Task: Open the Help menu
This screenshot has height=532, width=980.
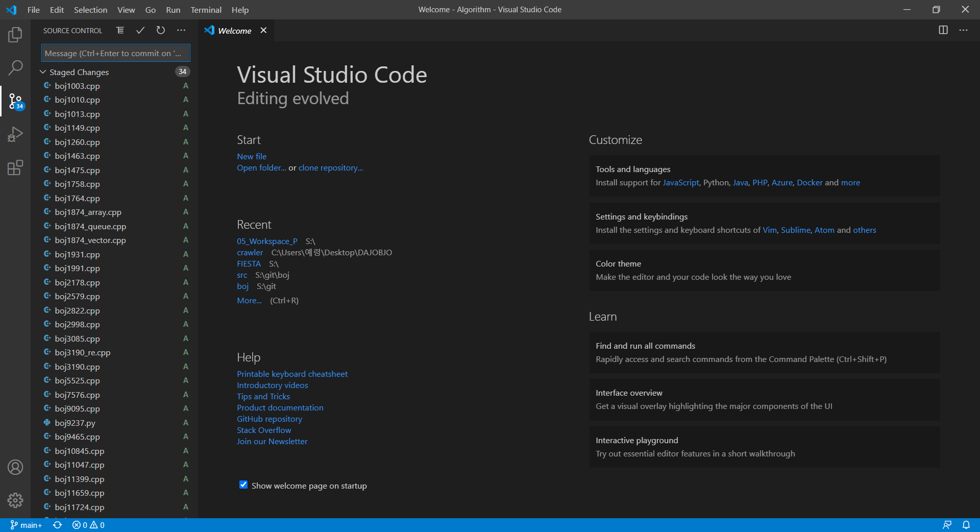Action: (x=240, y=10)
